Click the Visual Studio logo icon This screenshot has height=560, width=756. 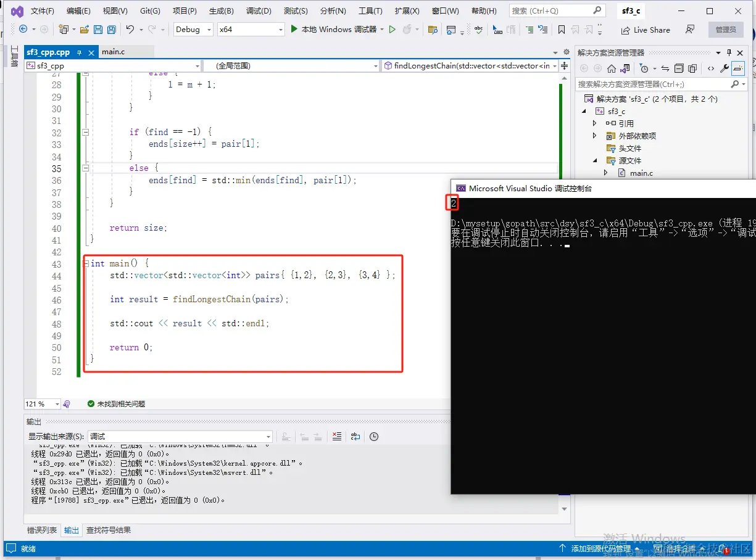(x=17, y=11)
